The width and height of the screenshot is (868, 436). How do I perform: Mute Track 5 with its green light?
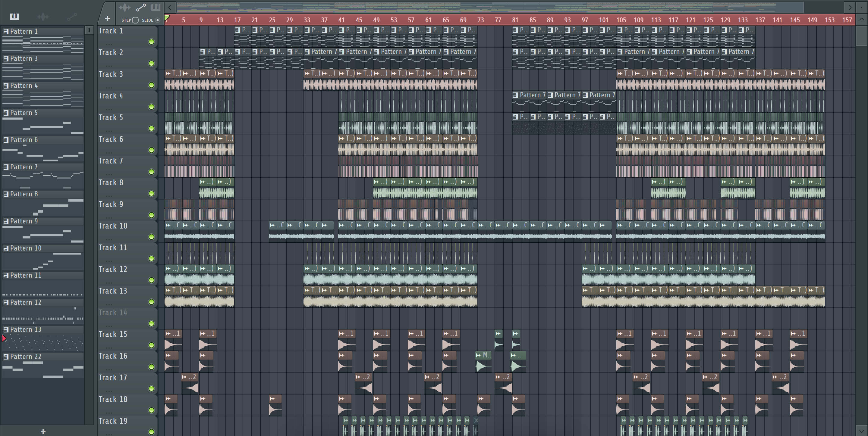click(152, 128)
